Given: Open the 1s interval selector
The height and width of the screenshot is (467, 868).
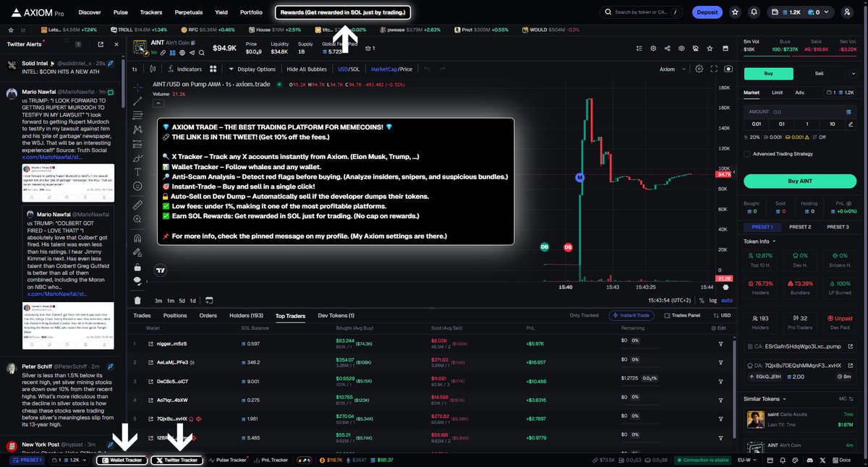Looking at the screenshot, I should point(135,69).
